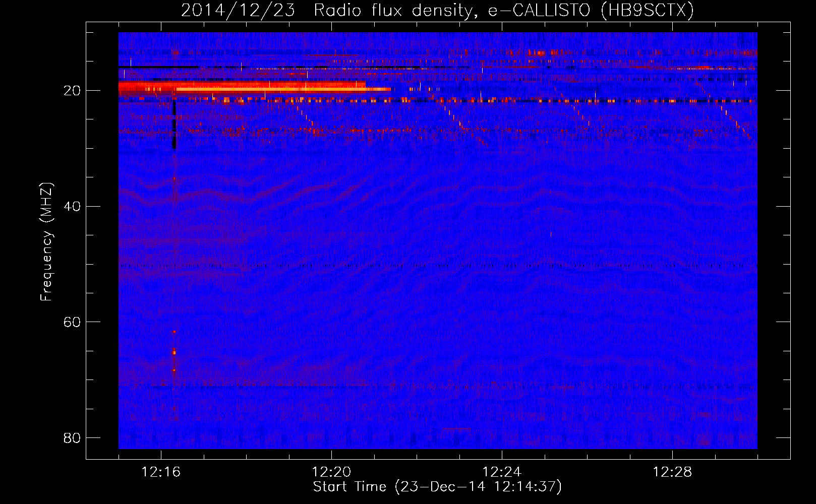Click the 60 MHz frequency tick label
The width and height of the screenshot is (816, 504).
[x=73, y=322]
